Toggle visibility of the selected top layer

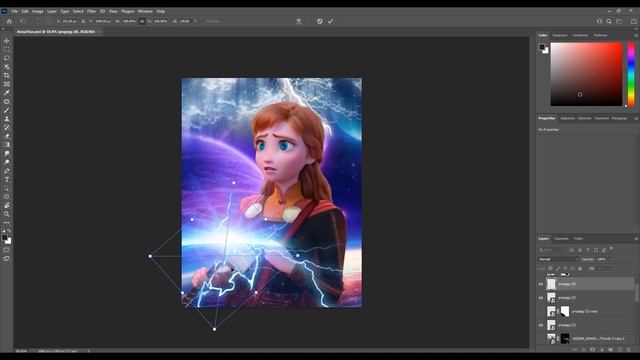[541, 284]
